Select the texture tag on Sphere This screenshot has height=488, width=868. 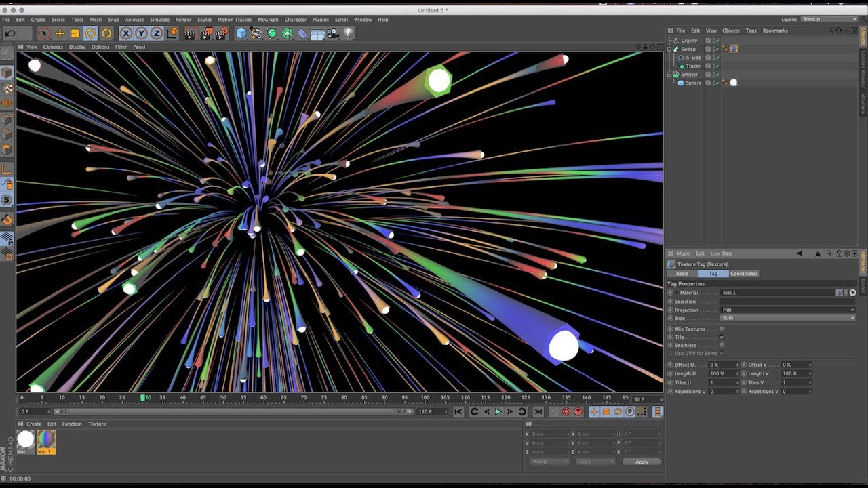(x=733, y=83)
